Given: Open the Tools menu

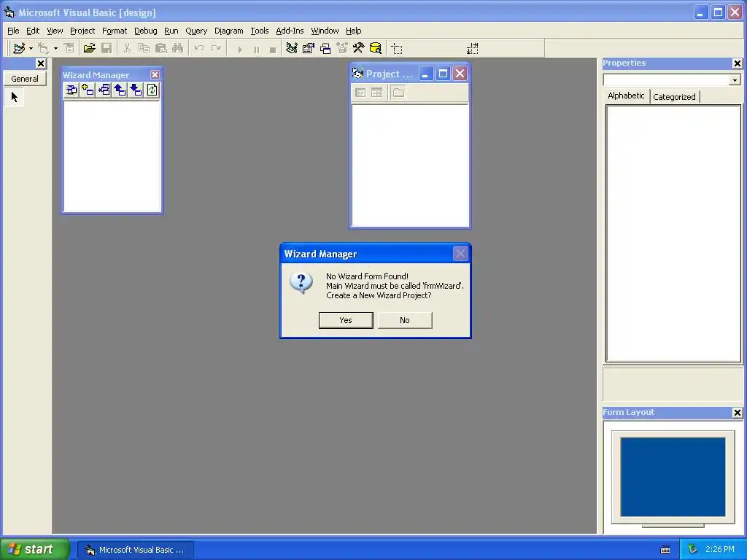Looking at the screenshot, I should pyautogui.click(x=260, y=31).
